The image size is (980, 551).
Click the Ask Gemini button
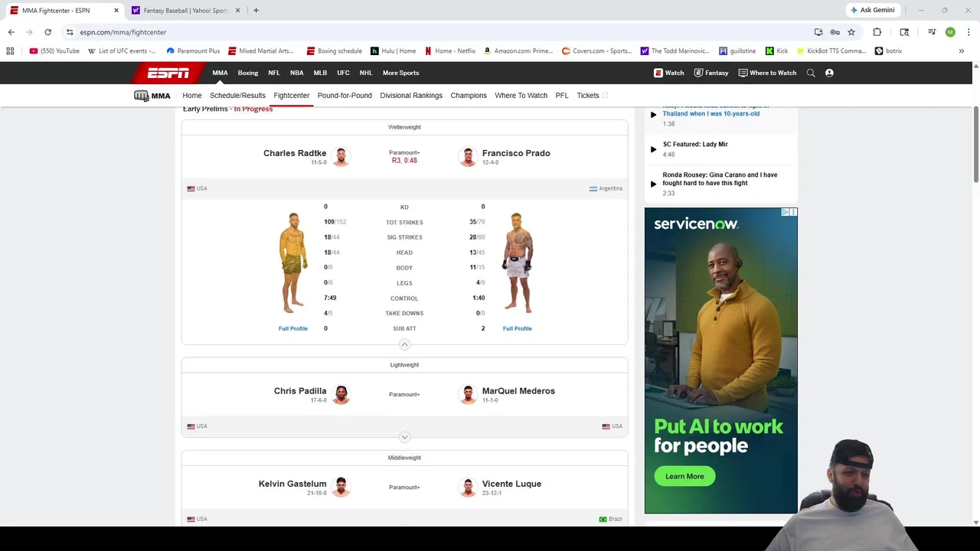pos(872,10)
